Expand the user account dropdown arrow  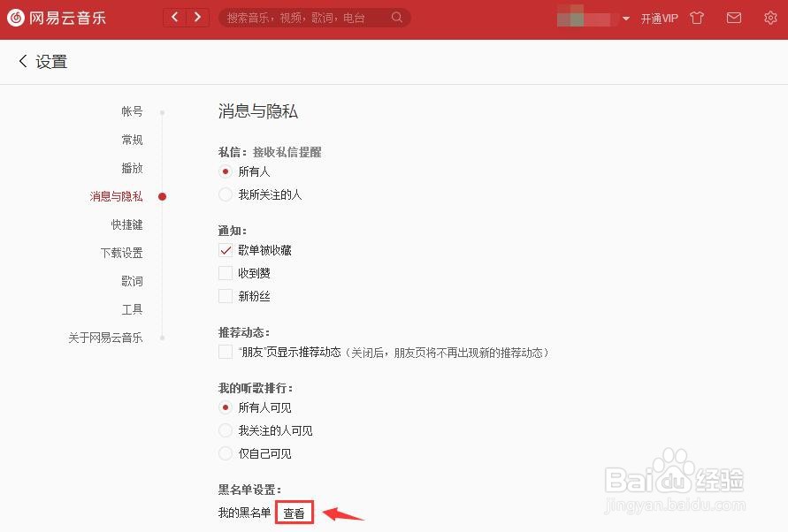(625, 19)
